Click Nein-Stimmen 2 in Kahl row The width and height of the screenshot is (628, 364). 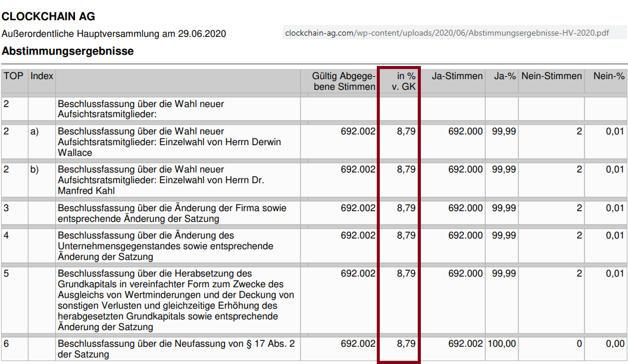tap(579, 169)
